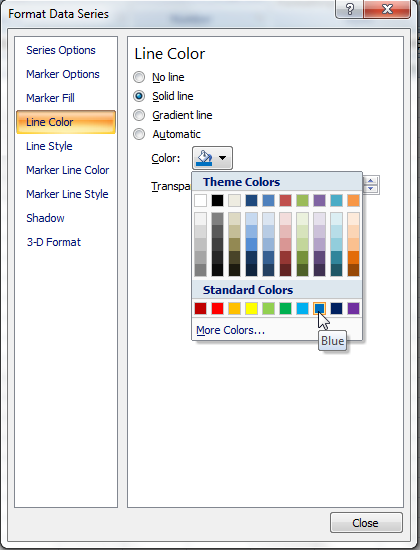The width and height of the screenshot is (420, 550).
Task: Expand the Color dropdown arrow
Action: pos(222,158)
